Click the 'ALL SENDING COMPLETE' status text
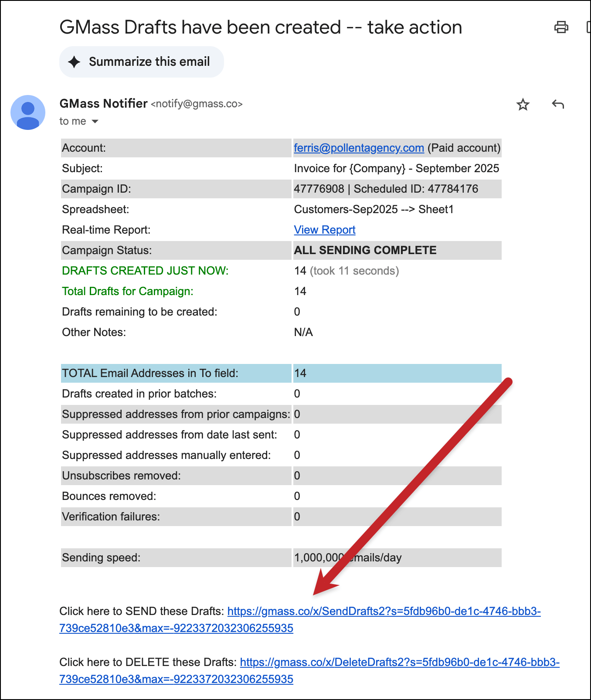The width and height of the screenshot is (591, 700). (365, 251)
